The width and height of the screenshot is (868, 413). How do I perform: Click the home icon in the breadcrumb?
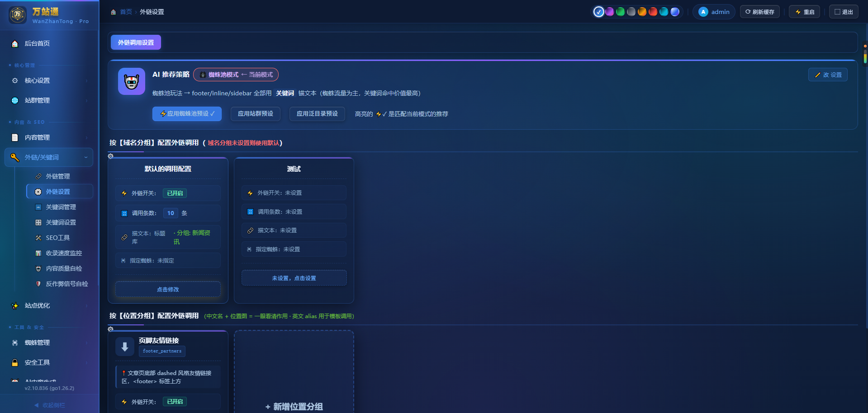point(113,12)
